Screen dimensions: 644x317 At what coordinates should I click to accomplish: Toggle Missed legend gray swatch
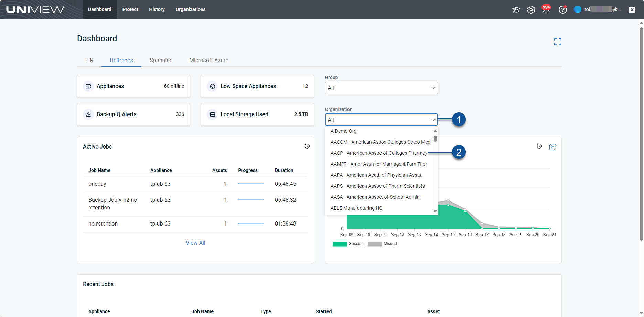click(x=375, y=244)
